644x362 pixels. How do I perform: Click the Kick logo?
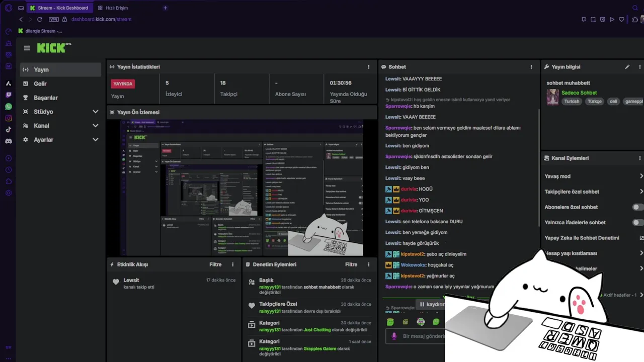tap(54, 48)
